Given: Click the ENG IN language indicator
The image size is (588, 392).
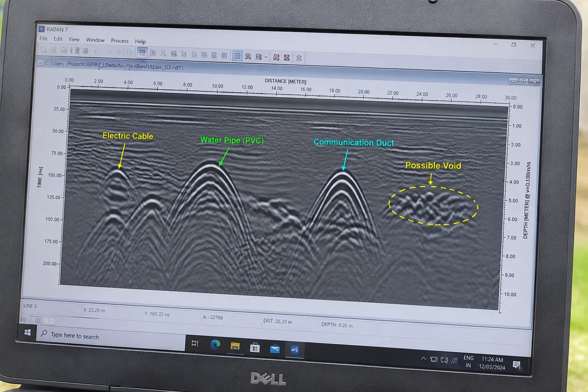Looking at the screenshot, I should tap(469, 361).
